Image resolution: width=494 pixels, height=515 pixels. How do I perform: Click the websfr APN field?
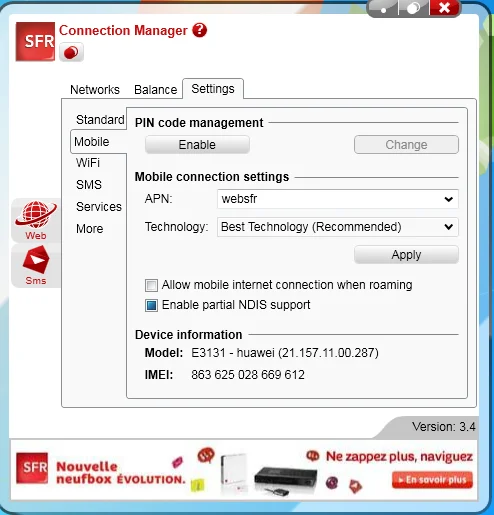pyautogui.click(x=338, y=199)
